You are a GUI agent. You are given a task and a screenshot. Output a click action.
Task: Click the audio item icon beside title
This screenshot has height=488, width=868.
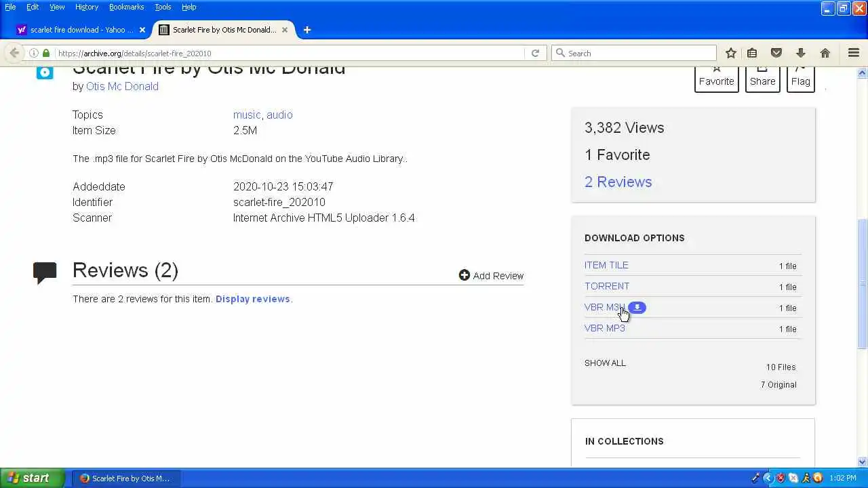[x=45, y=72]
